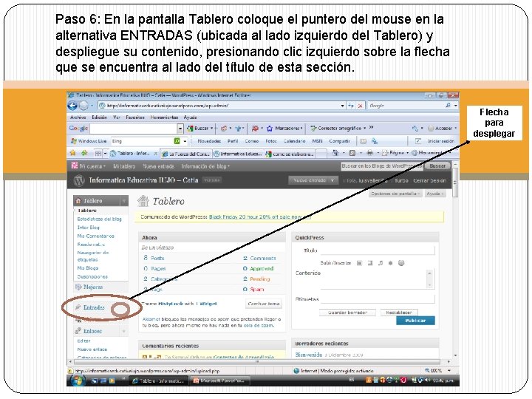Screen dimensions: 532x399
Task: Click the Windows Live mail envelope icon
Action: (x=363, y=141)
